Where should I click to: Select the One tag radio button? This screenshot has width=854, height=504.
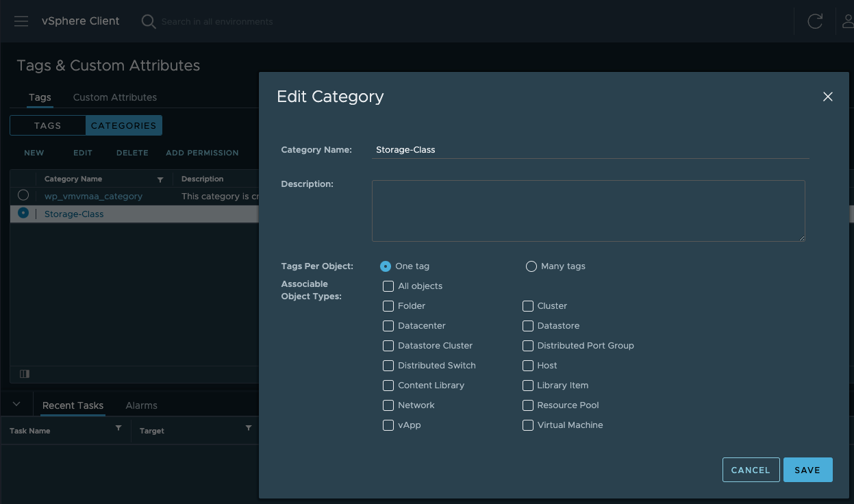click(386, 266)
